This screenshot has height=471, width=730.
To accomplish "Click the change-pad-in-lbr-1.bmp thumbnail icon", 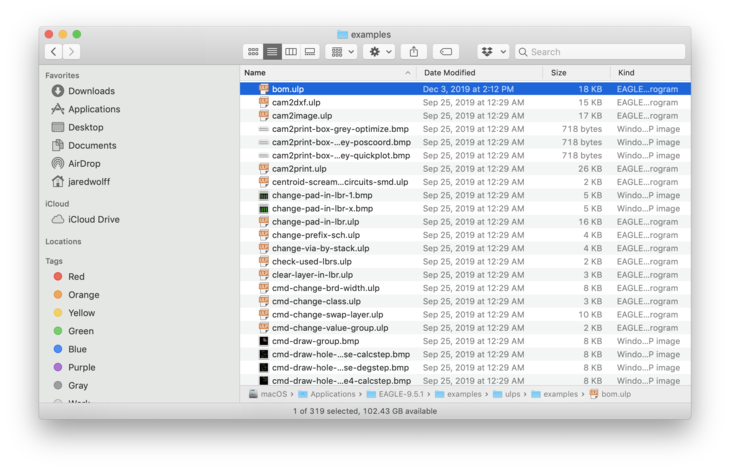I will (x=264, y=195).
